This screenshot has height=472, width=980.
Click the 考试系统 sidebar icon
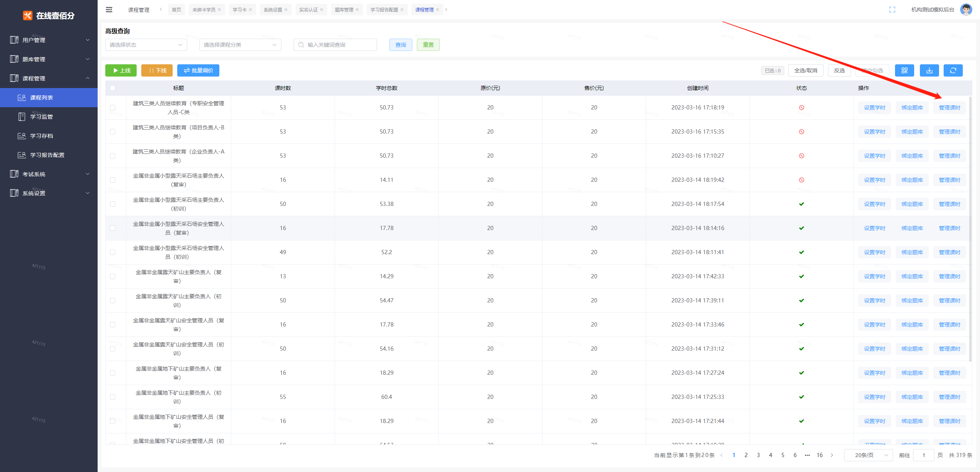pyautogui.click(x=14, y=174)
